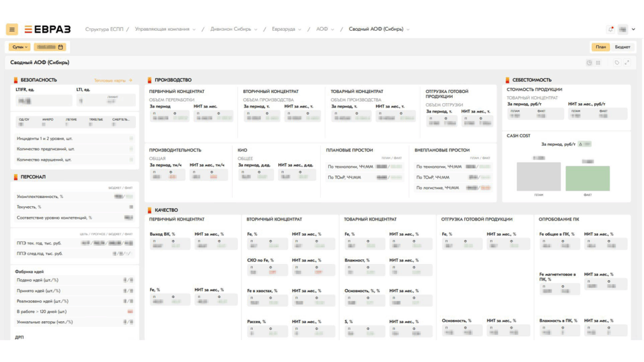
Task: Open the Тепловые карты link
Action: [x=113, y=80]
